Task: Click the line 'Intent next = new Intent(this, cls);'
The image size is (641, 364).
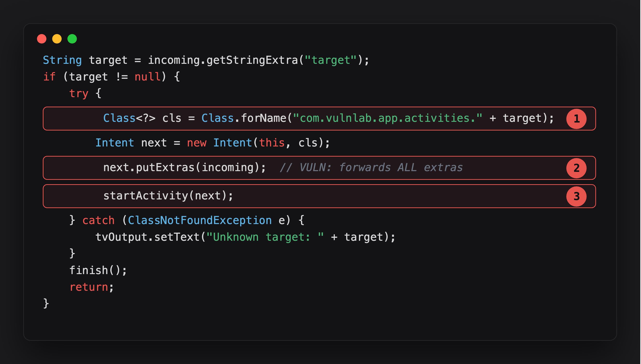Action: 213,143
